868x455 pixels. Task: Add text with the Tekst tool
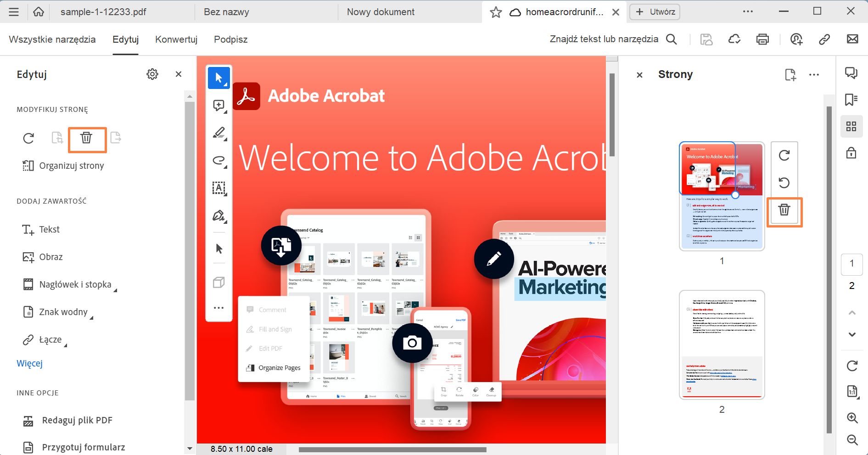(41, 229)
